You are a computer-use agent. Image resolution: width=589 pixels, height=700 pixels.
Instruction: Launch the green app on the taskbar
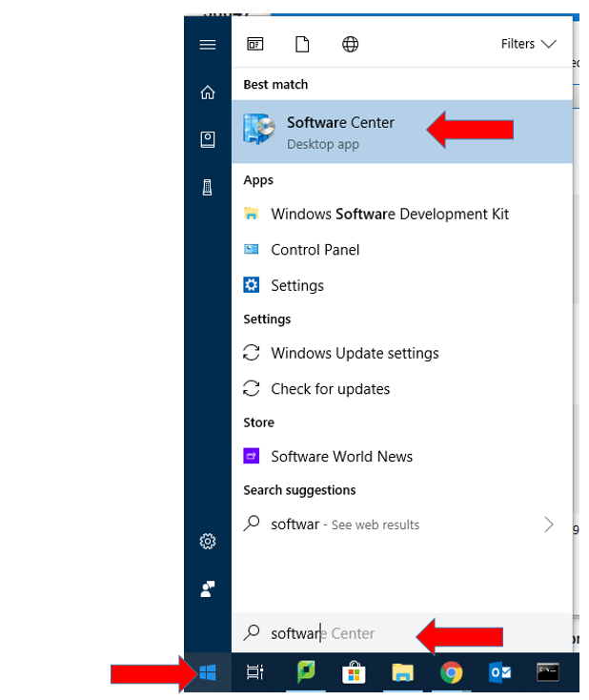pos(306,672)
